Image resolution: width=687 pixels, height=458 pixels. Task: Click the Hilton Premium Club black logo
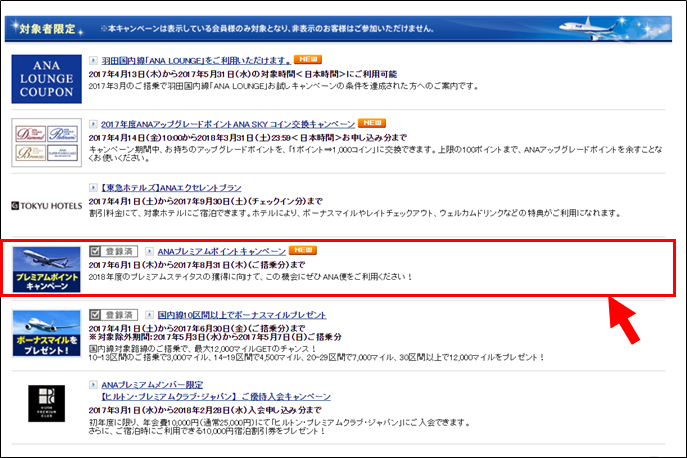pos(46,403)
